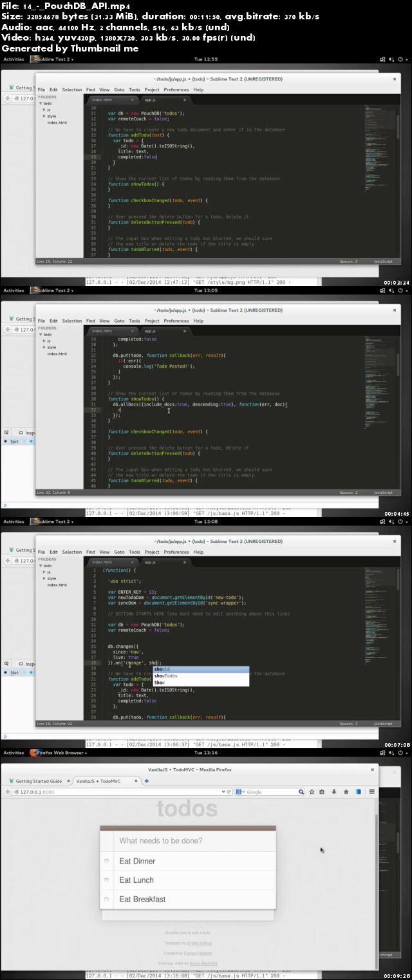The height and width of the screenshot is (980, 412).
Task: Open the downloads arrow icon in Firefox toolbar
Action: click(x=333, y=792)
